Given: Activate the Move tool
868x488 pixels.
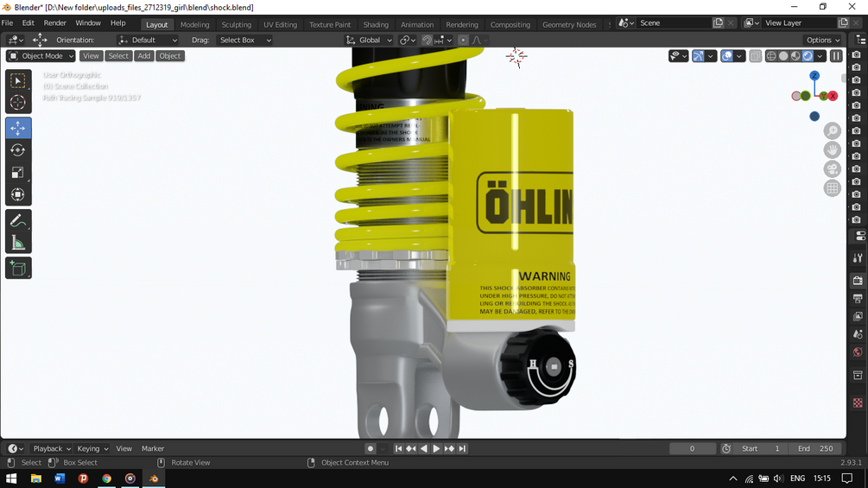Looking at the screenshot, I should coord(18,128).
